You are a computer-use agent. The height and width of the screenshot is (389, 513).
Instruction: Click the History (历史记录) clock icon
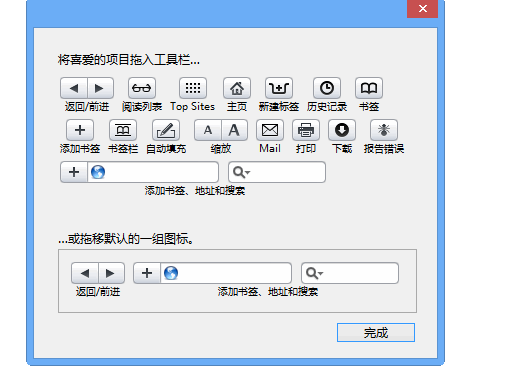click(327, 88)
